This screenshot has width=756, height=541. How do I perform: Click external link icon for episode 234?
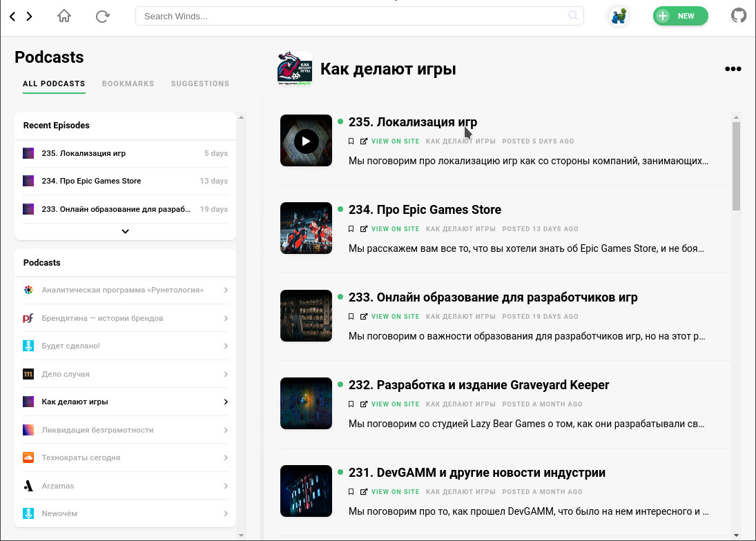tap(364, 229)
